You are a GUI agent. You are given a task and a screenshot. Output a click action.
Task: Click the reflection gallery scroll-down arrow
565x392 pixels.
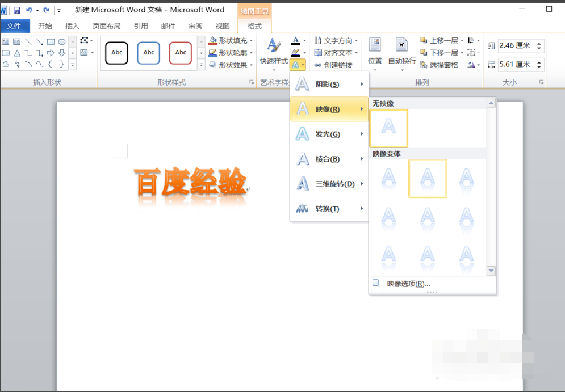click(491, 271)
